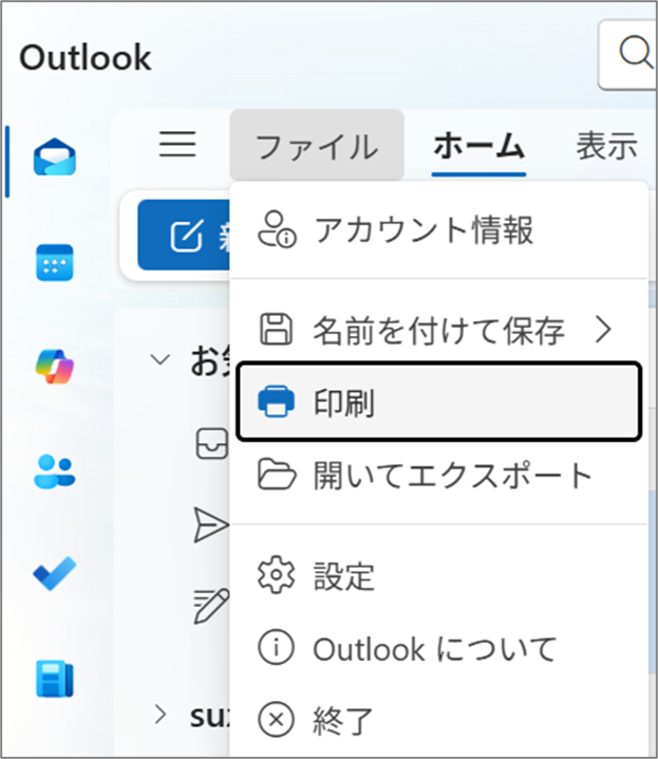Screen dimensions: 658x759
Task: Open the ファイル menu tab
Action: coord(316,147)
